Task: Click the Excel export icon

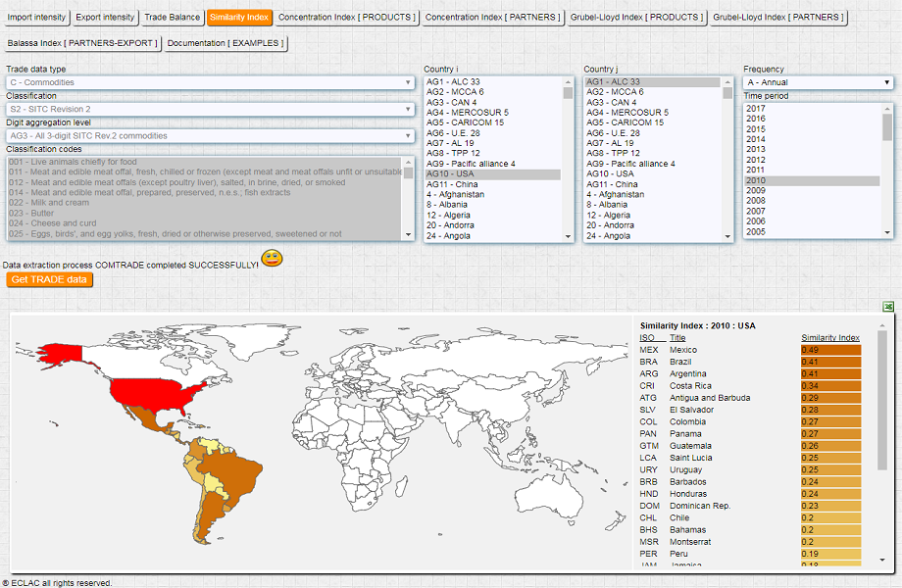Action: pos(888,307)
